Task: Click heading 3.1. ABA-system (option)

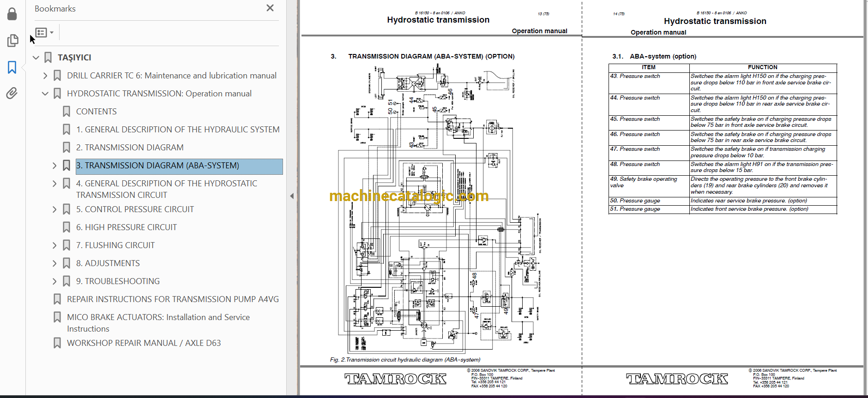Action: pos(654,56)
